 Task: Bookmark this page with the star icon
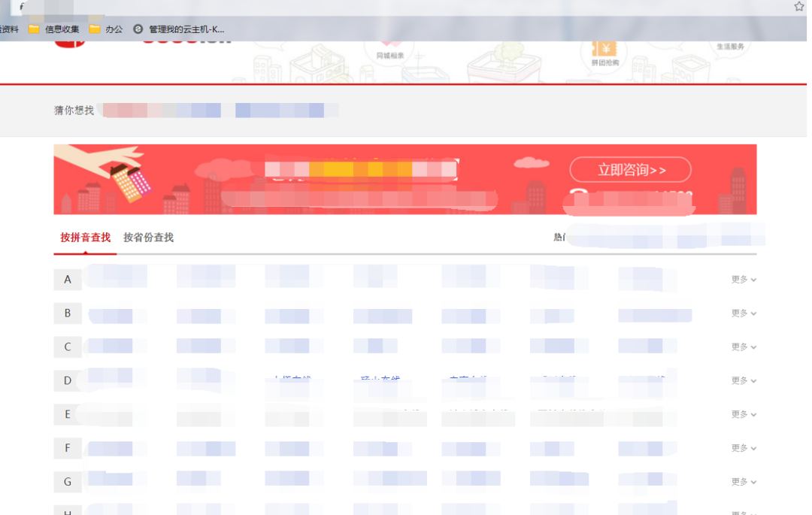click(x=799, y=6)
